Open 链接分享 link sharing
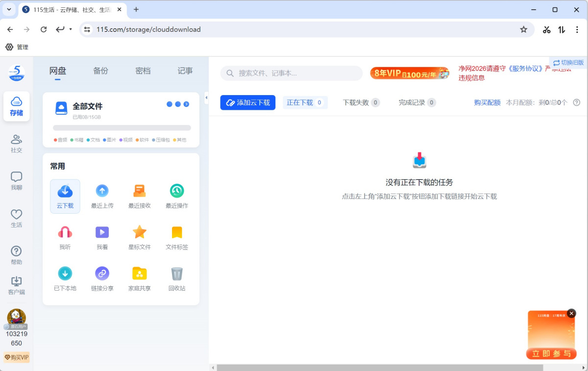 tap(102, 274)
